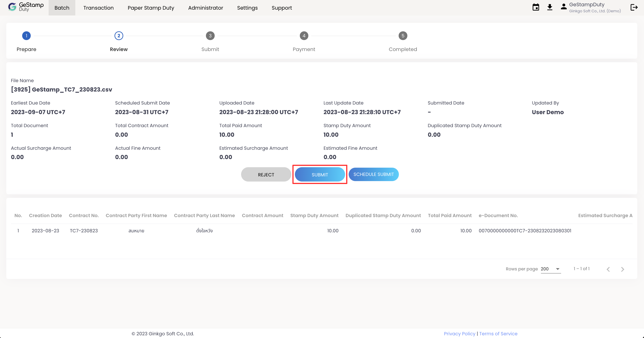Click the logout icon at top right
Screen dimensions: 644x338
click(x=634, y=7)
